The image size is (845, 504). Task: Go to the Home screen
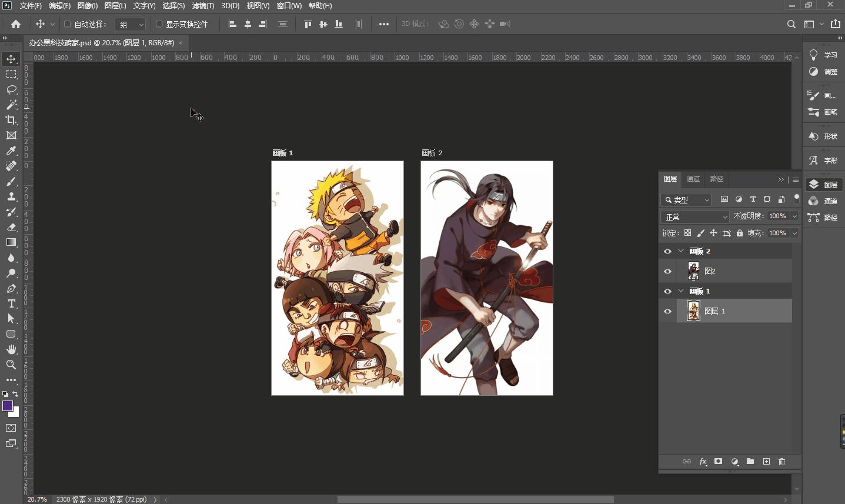point(16,24)
